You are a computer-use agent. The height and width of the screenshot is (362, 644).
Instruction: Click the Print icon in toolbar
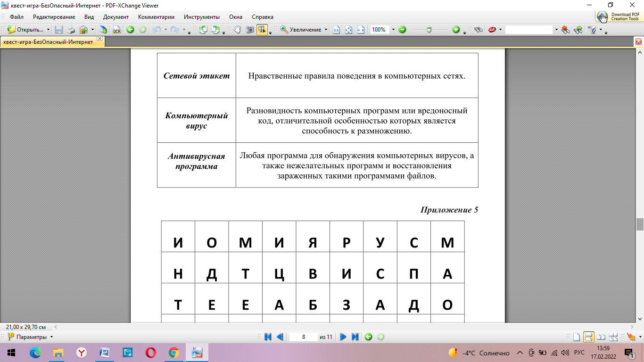click(71, 30)
